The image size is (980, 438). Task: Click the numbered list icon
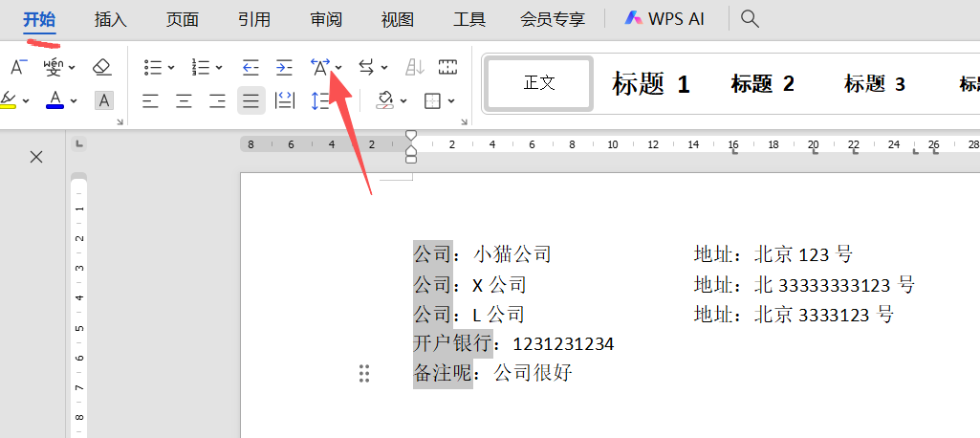click(201, 67)
